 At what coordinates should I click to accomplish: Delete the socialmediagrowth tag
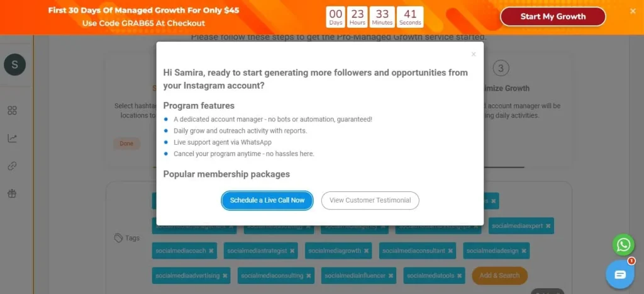pyautogui.click(x=367, y=251)
